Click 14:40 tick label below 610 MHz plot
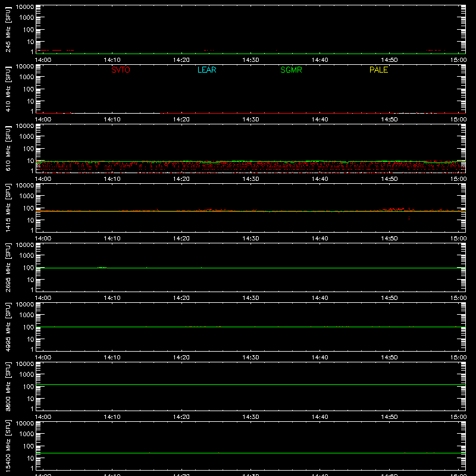The image size is (476, 476). 320,179
